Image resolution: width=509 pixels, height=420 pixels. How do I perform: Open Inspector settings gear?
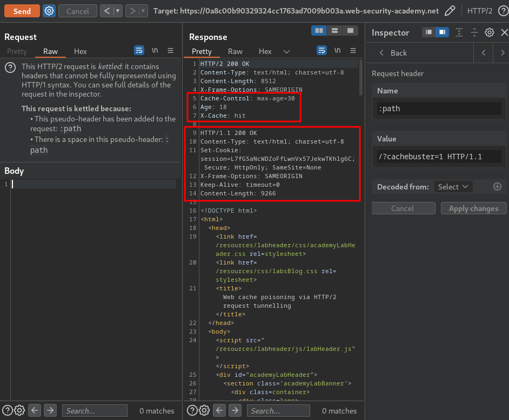[489, 32]
